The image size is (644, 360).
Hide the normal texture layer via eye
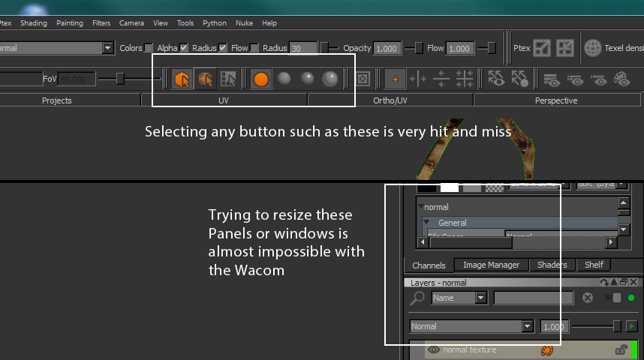[x=433, y=349]
